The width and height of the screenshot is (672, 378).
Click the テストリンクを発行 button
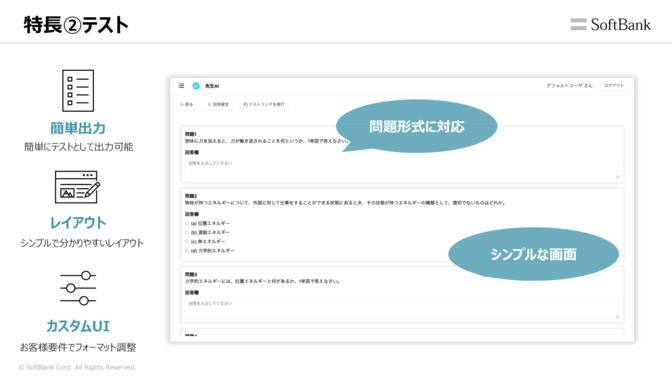pyautogui.click(x=264, y=104)
